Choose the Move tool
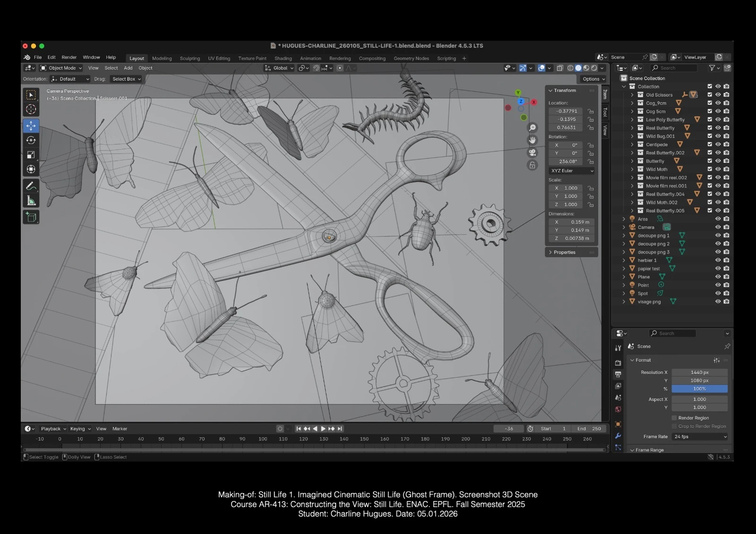This screenshot has height=534, width=756. click(31, 126)
